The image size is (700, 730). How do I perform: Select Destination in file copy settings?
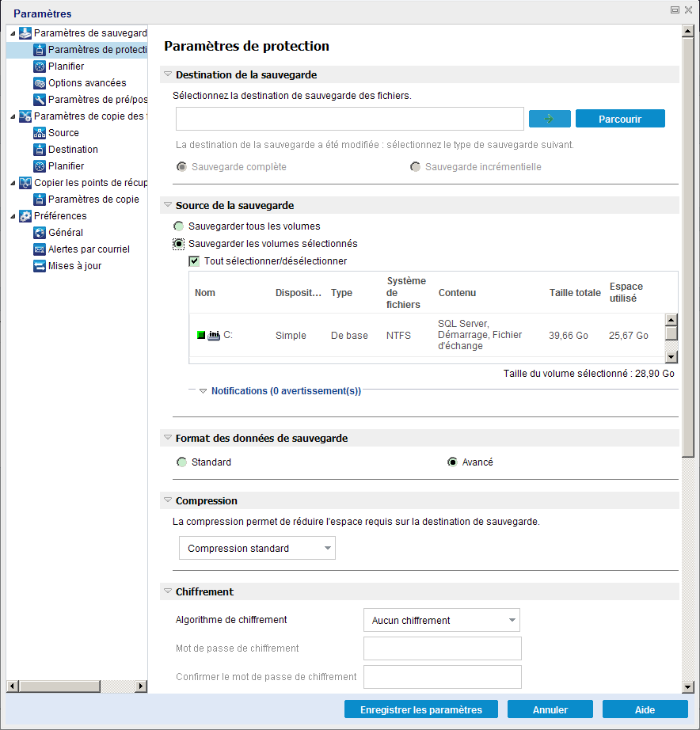pyautogui.click(x=73, y=150)
